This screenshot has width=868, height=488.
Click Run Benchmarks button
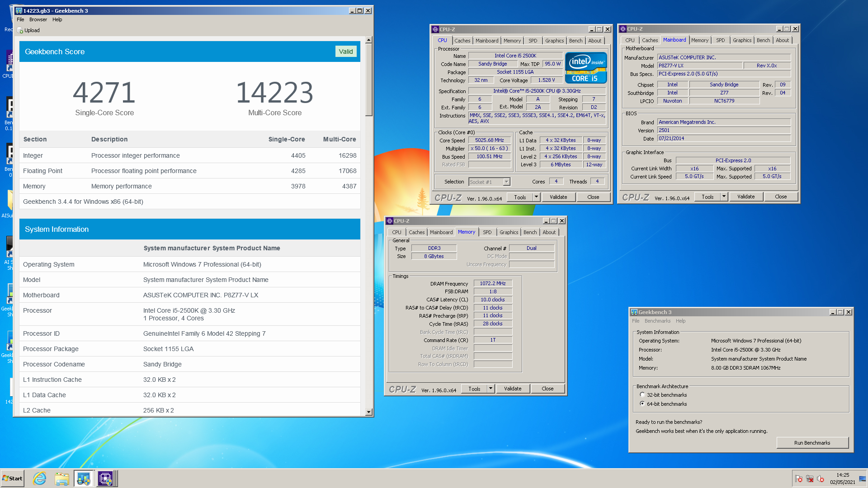point(812,443)
